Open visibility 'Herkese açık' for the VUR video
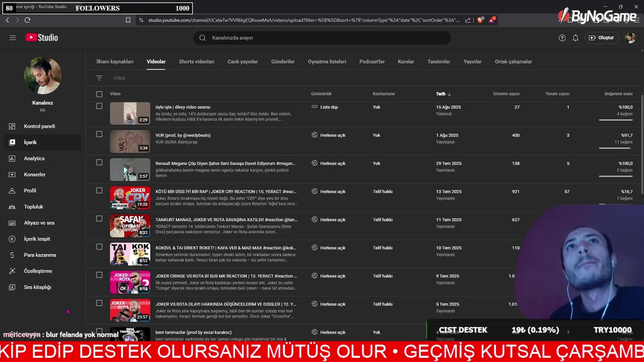 tap(328, 135)
